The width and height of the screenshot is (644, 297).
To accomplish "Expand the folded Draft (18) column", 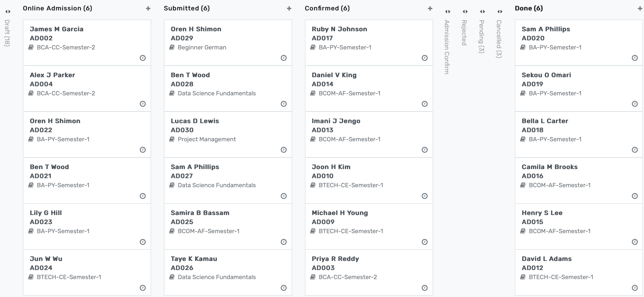I will coord(8,11).
